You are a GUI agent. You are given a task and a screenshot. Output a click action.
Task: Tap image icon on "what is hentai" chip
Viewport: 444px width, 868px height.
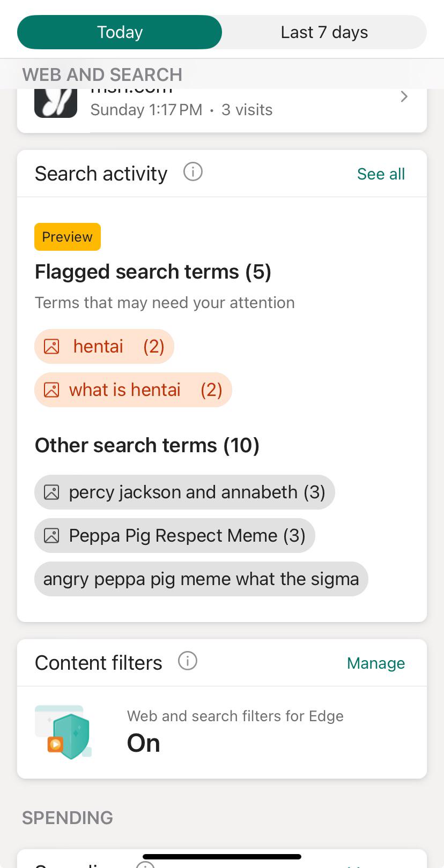click(51, 390)
